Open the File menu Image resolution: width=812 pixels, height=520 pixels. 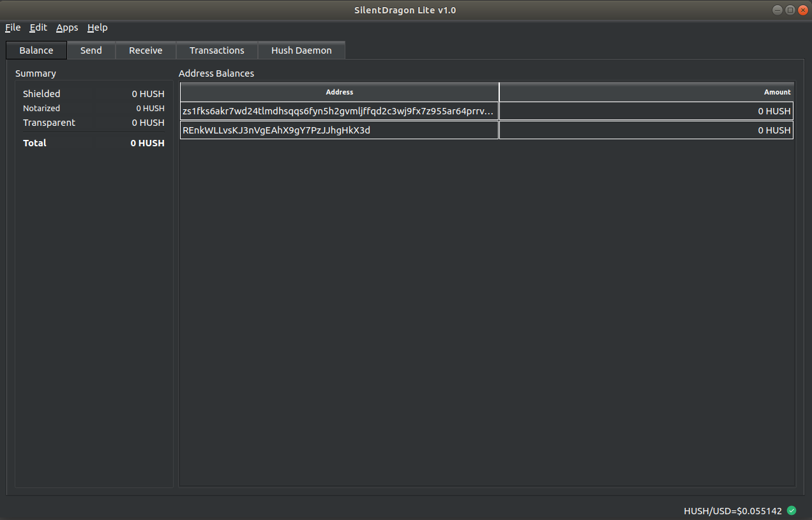(13, 27)
